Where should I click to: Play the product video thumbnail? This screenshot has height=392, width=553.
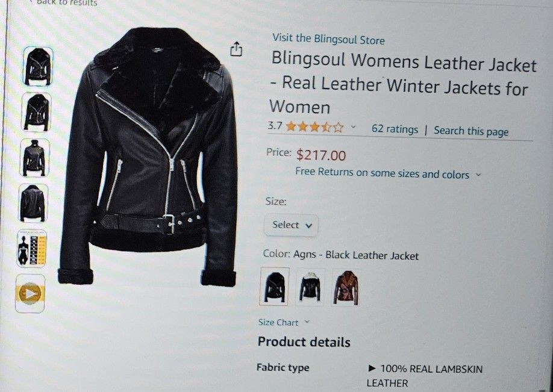(30, 293)
